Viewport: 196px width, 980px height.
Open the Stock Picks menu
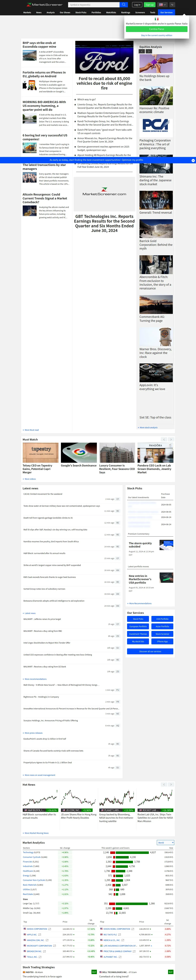[81, 12]
